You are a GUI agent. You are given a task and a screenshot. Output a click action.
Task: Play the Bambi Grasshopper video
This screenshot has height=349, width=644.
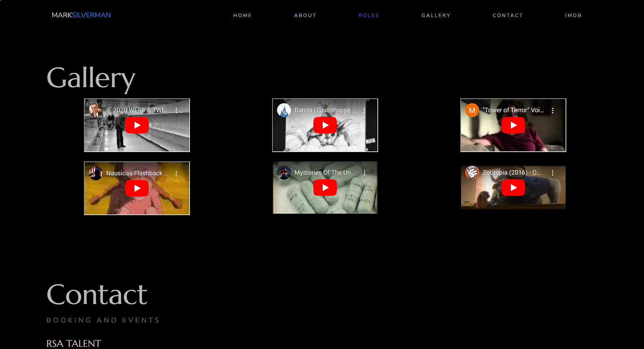click(325, 125)
